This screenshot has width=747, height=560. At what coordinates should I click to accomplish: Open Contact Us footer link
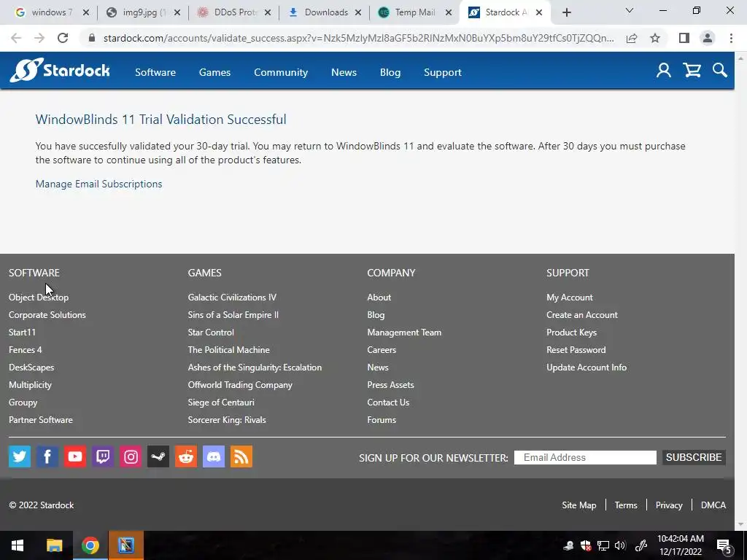point(388,402)
